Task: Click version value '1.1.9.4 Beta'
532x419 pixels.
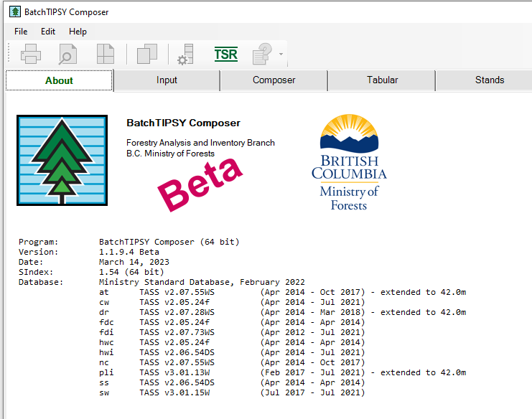Action: 129,253
